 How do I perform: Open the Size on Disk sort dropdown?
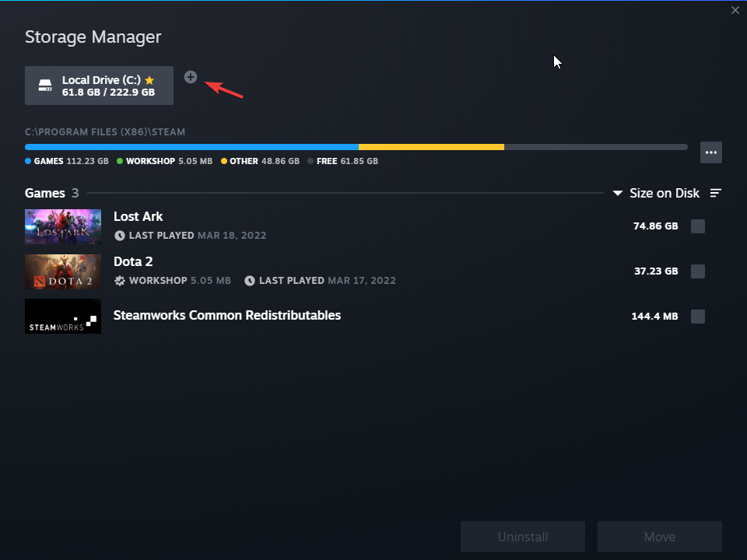[x=657, y=193]
